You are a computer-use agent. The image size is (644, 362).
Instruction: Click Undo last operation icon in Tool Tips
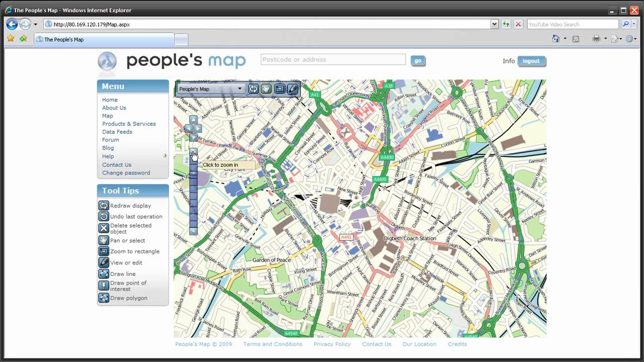104,216
